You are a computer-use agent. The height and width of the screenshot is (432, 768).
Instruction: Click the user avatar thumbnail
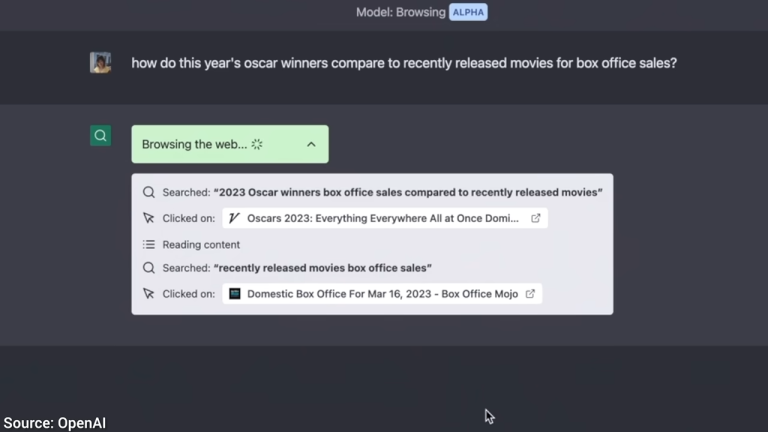pos(100,63)
